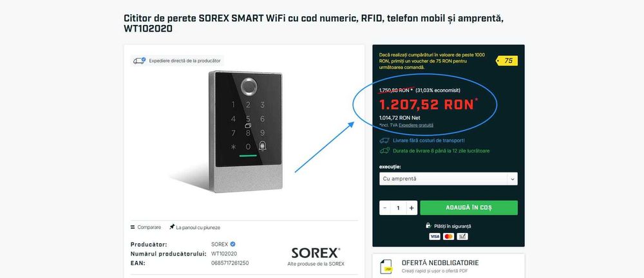
Task: Click the verified badge next to SOREX
Action: (x=233, y=244)
